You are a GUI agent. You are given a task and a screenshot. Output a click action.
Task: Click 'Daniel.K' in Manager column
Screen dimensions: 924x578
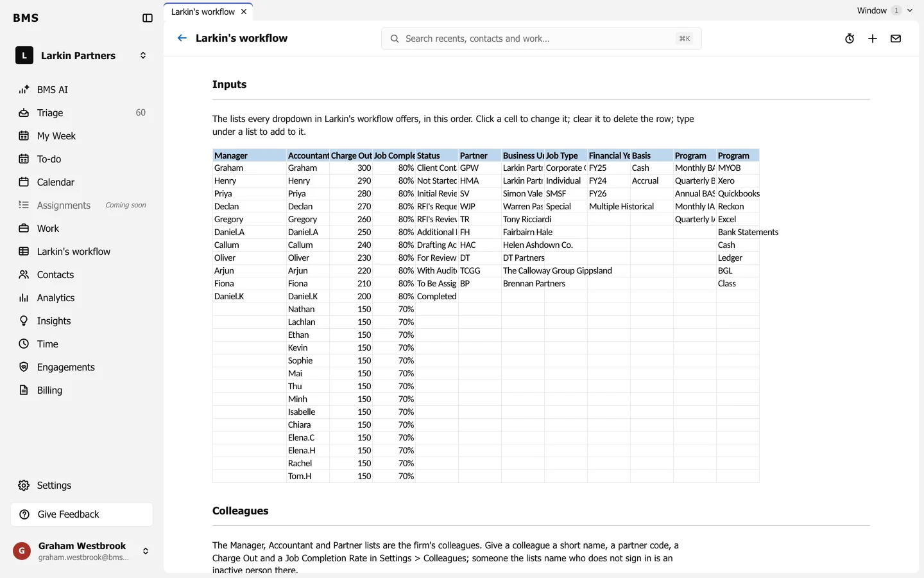point(250,297)
